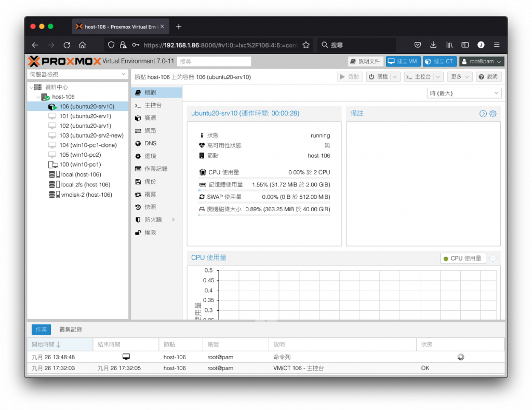The height and width of the screenshot is (410, 532).
Task: Open a new browser tab
Action: pyautogui.click(x=179, y=27)
